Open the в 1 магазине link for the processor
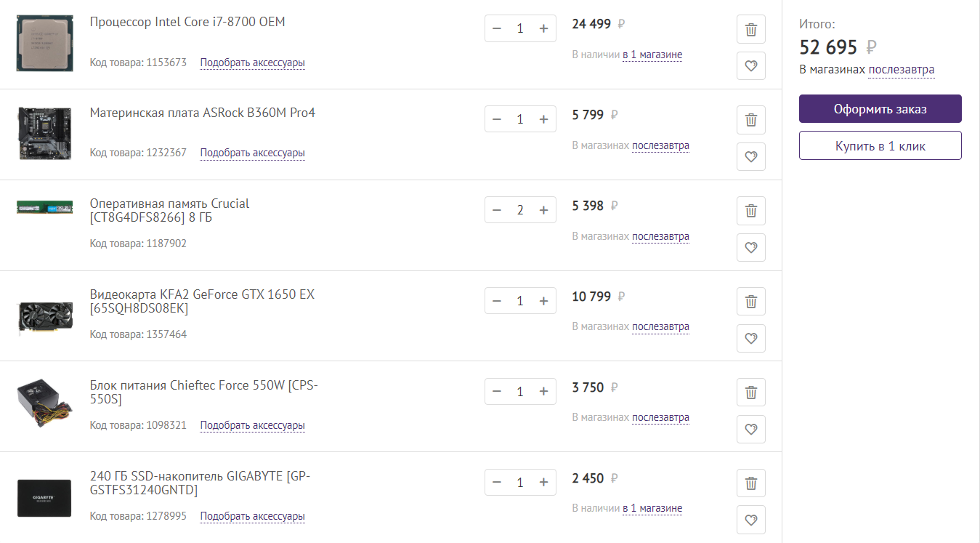This screenshot has width=980, height=543. click(652, 55)
